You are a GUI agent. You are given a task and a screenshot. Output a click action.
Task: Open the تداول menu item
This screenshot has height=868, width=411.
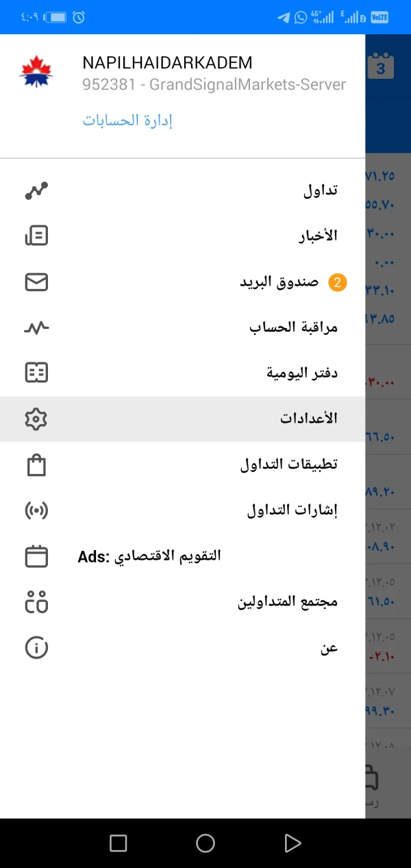click(321, 190)
